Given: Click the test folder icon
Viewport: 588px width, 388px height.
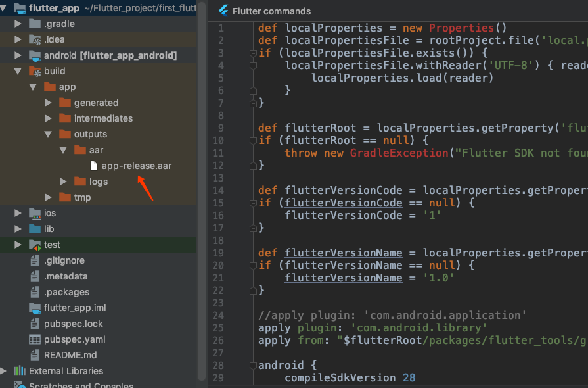Looking at the screenshot, I should (35, 245).
